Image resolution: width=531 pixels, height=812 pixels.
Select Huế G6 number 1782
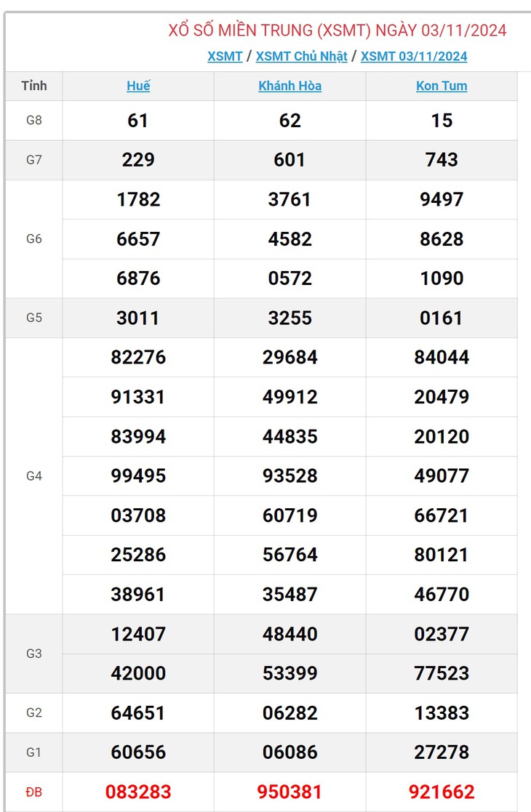coord(138,199)
